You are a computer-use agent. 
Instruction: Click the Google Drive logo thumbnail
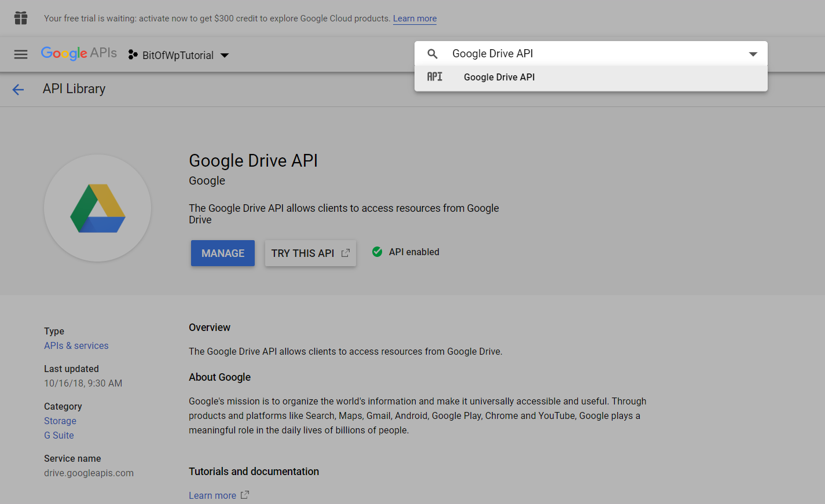click(x=98, y=208)
